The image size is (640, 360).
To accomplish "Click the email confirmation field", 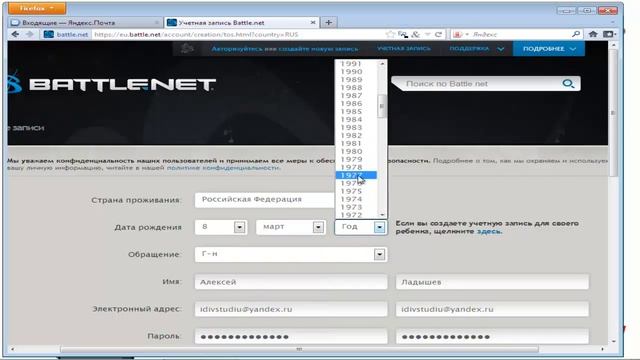I will coord(492,309).
